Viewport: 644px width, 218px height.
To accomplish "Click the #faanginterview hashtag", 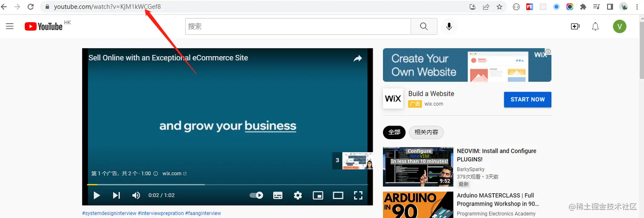I will click(203, 213).
